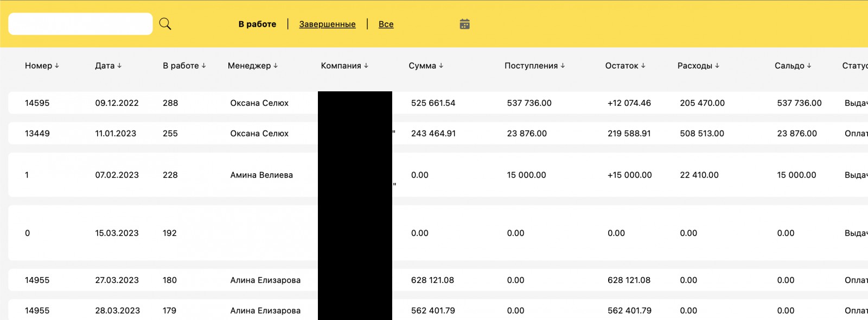
Task: Click remainder value +12 074.46
Action: [x=629, y=103]
